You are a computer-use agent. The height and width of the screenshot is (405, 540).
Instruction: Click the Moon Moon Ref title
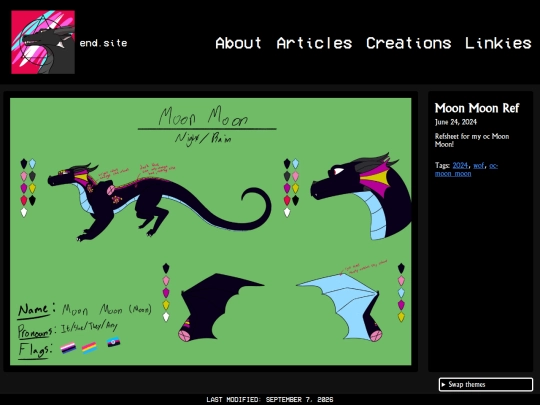tap(477, 108)
